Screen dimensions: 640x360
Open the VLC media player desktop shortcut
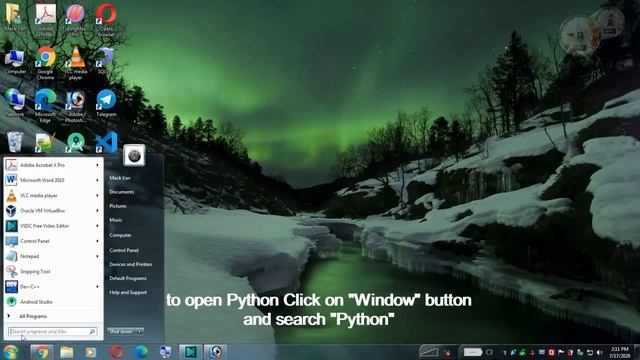click(x=76, y=62)
